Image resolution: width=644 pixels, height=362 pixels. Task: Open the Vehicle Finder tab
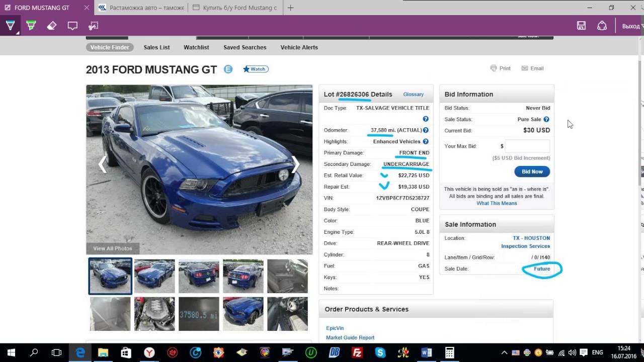pos(110,47)
